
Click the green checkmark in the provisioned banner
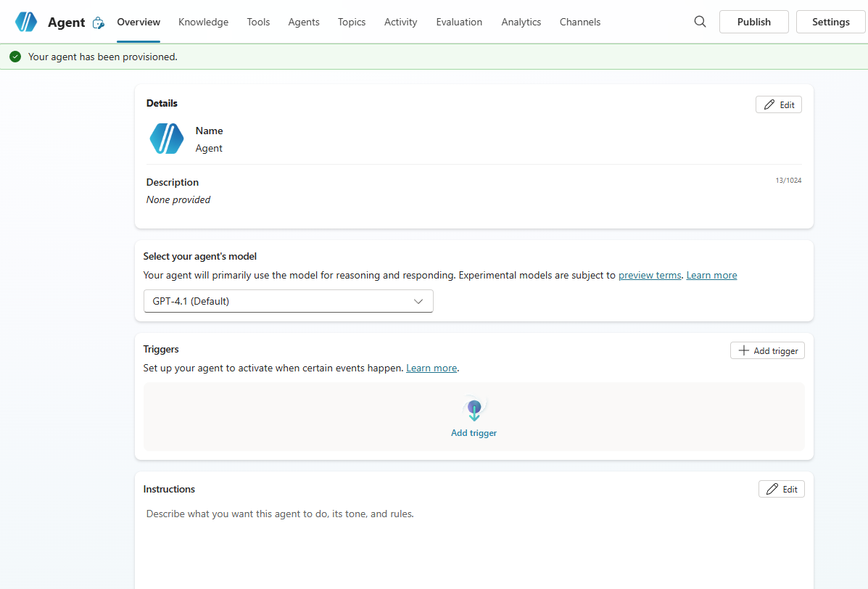pyautogui.click(x=15, y=56)
